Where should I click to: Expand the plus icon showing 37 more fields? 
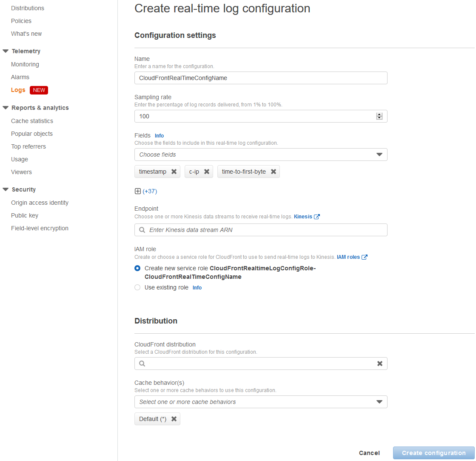click(x=137, y=191)
